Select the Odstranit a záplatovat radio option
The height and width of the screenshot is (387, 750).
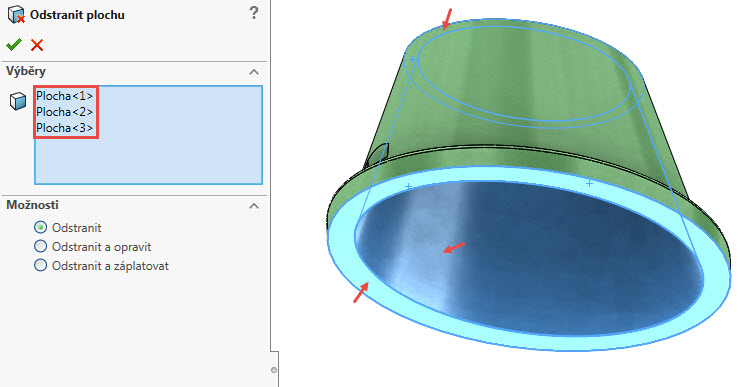[x=41, y=265]
